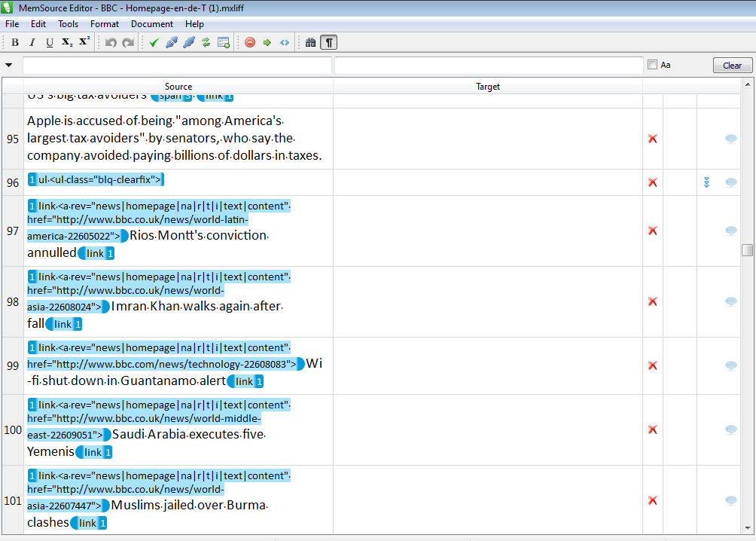The width and height of the screenshot is (756, 541).
Task: Toggle the red X status on segment 98
Action: click(653, 301)
